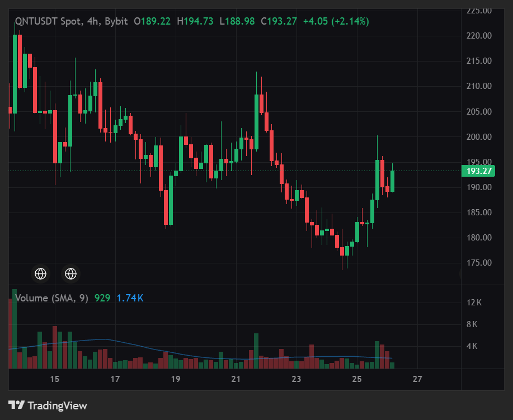
Task: Click the 200.00 price axis label
Action: click(479, 136)
